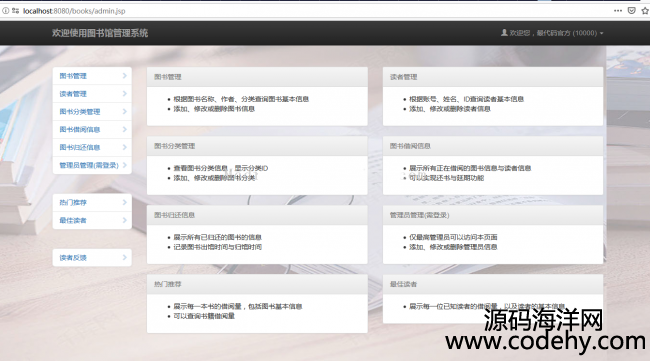The width and height of the screenshot is (650, 361).
Task: Click text 仅最高管理员可以访问本页面
Action: tap(453, 237)
